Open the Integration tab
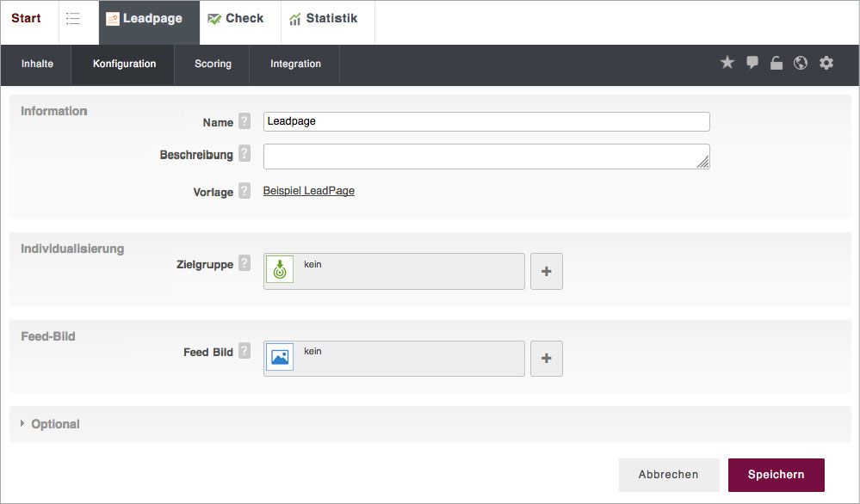860x504 pixels. (295, 65)
